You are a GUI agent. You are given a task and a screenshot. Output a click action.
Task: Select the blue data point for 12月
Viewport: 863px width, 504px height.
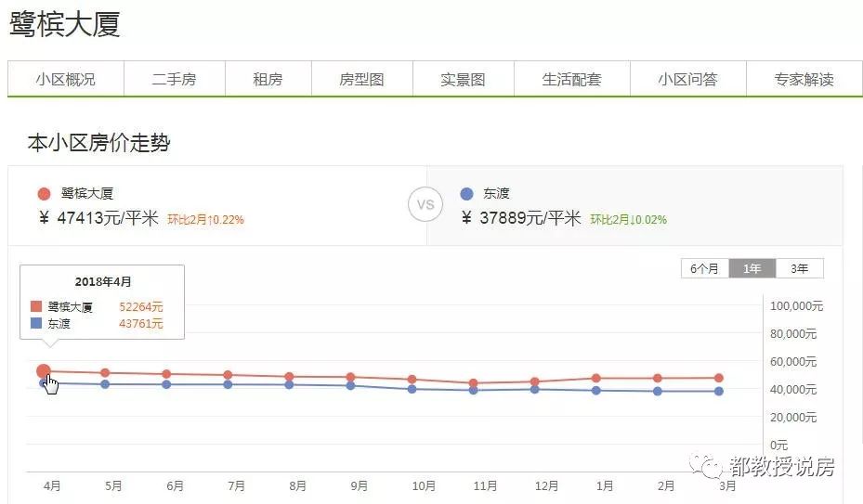[x=534, y=390]
